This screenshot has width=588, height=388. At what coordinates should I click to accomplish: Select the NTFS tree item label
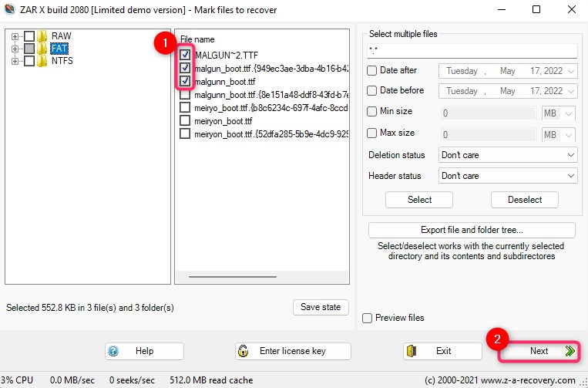coord(62,61)
